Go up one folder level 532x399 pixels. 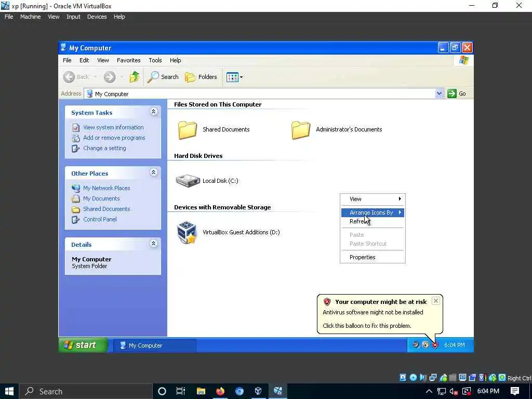click(135, 77)
